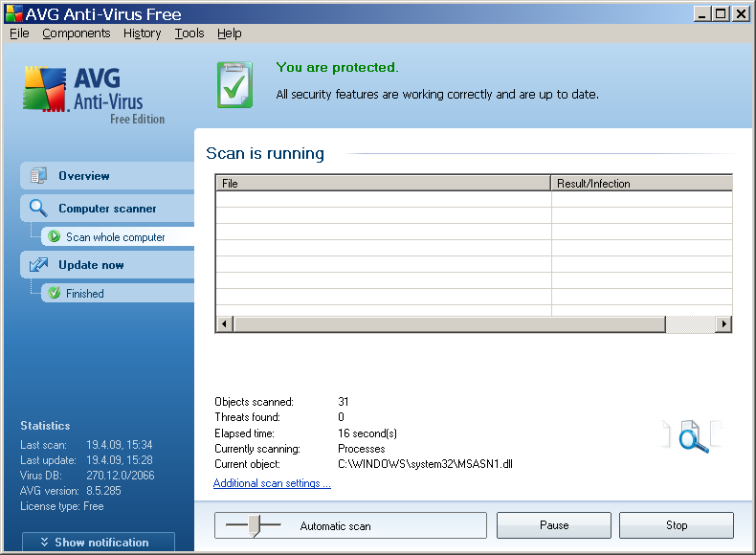Open the Components menu
This screenshot has height=555, width=756.
(77, 33)
